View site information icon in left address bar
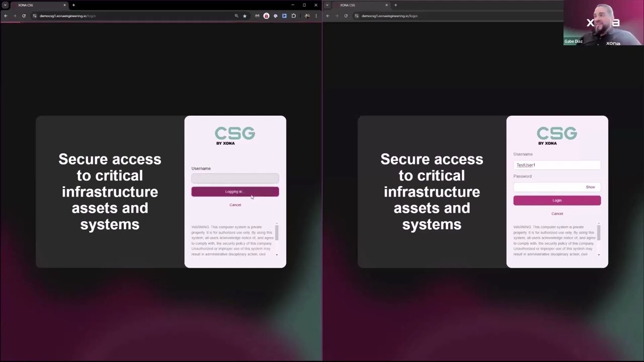This screenshot has height=362, width=644. tap(35, 16)
